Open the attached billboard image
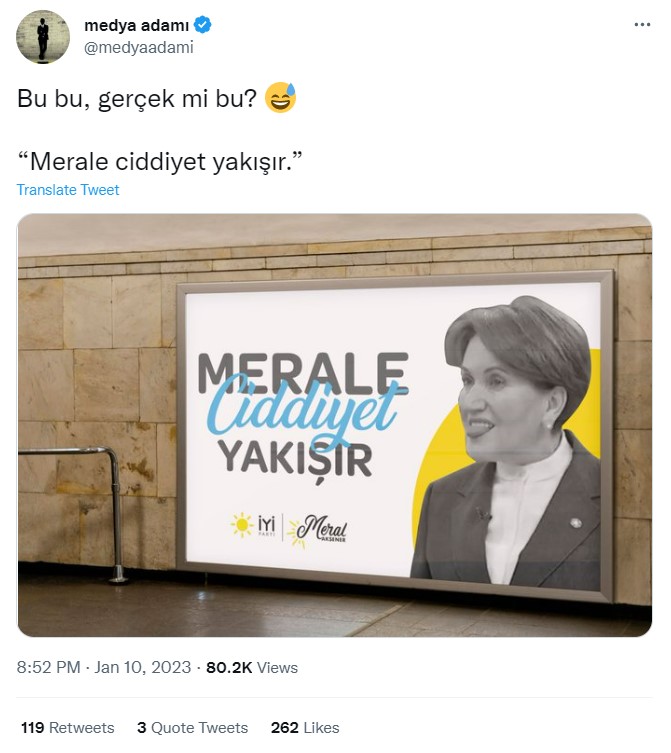This screenshot has width=671, height=753. coord(335,425)
